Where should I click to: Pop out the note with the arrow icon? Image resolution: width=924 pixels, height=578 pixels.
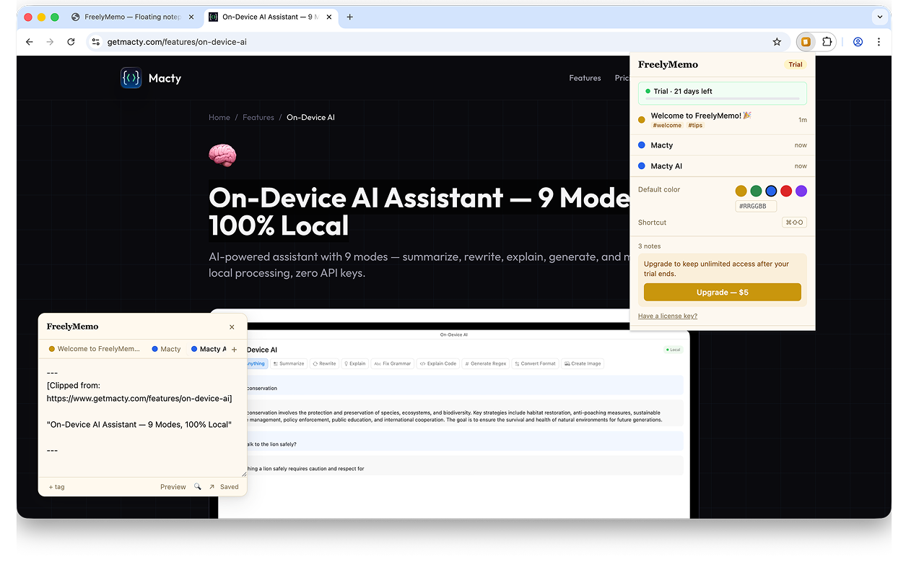click(x=212, y=487)
